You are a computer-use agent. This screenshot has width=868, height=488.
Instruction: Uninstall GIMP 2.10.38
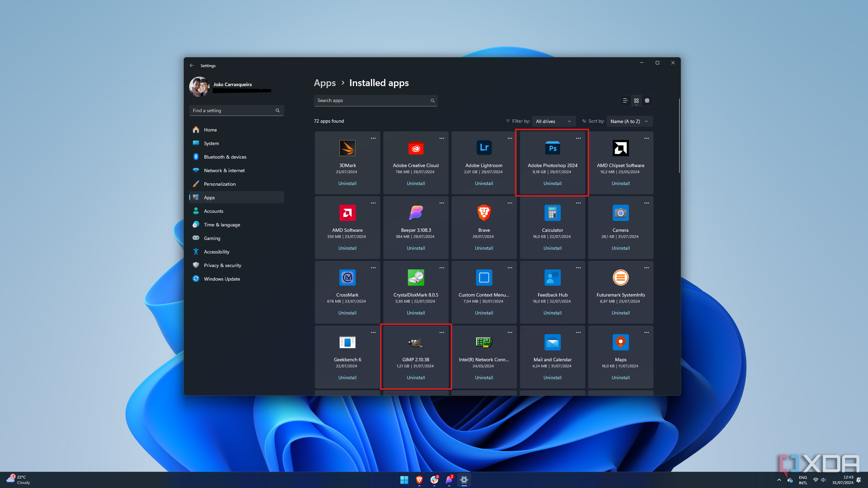click(x=416, y=378)
